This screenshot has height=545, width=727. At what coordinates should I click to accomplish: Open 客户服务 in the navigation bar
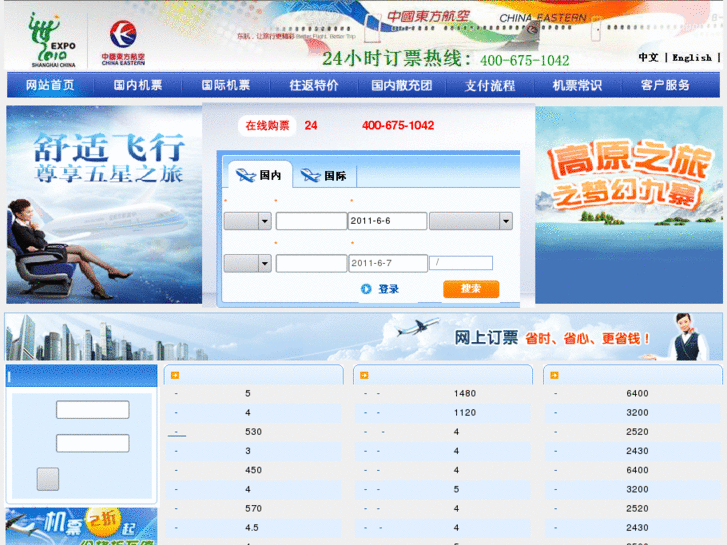(665, 85)
